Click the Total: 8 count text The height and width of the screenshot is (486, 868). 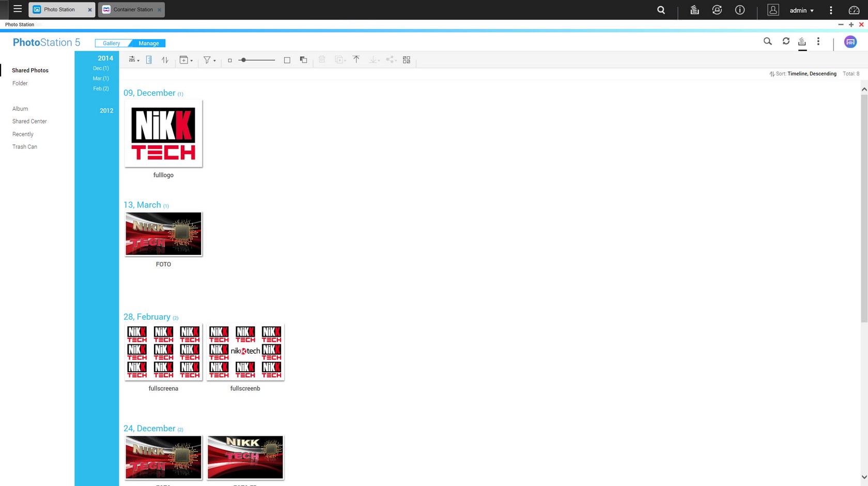click(x=851, y=74)
